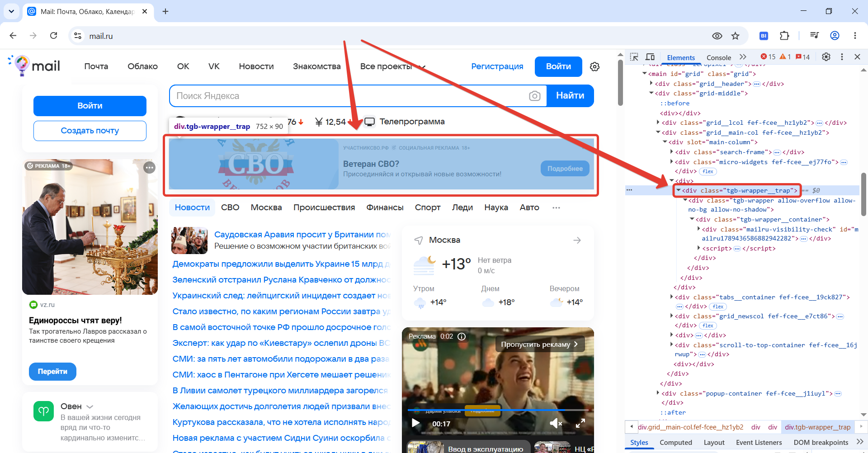Open DevTools settings gear
This screenshot has width=868, height=453.
pyautogui.click(x=826, y=57)
